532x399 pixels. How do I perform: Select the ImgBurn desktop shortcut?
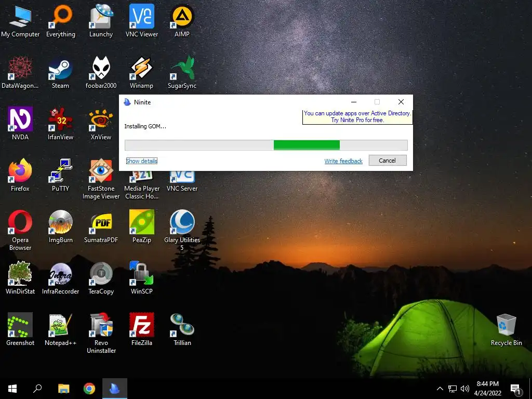60,227
